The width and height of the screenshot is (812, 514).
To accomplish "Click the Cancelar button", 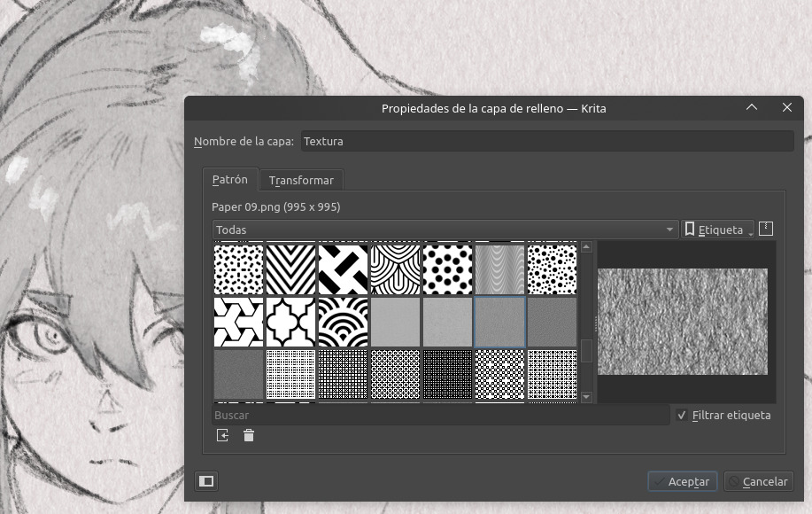I will click(758, 481).
